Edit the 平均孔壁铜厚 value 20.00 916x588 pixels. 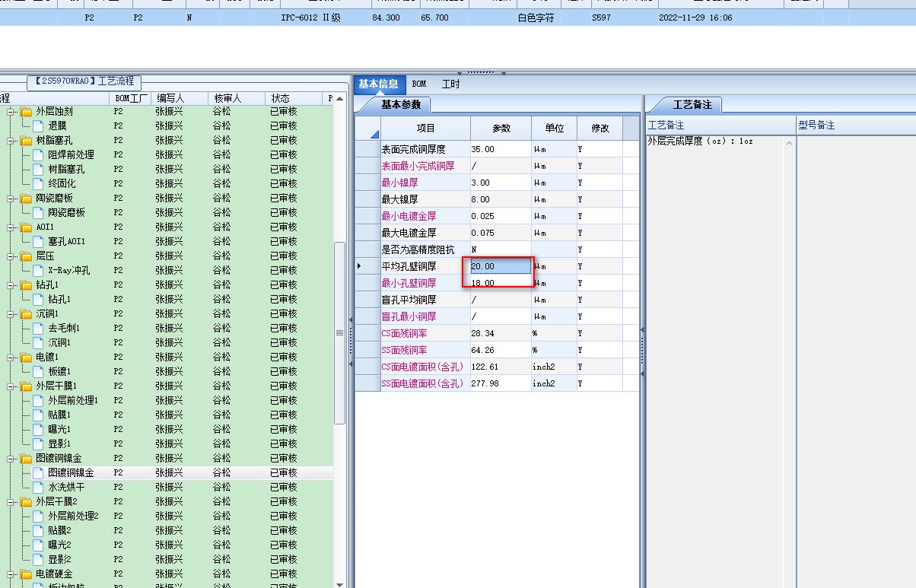pos(501,266)
